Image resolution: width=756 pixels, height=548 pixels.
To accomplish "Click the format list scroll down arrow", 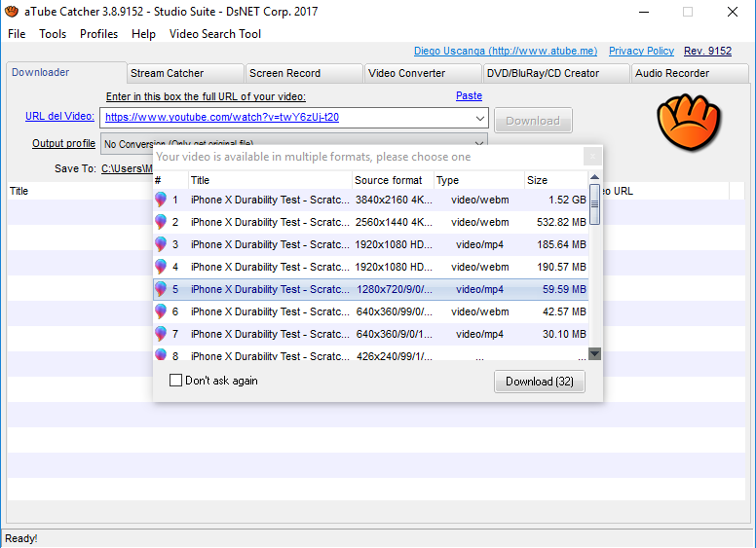I will [x=595, y=353].
